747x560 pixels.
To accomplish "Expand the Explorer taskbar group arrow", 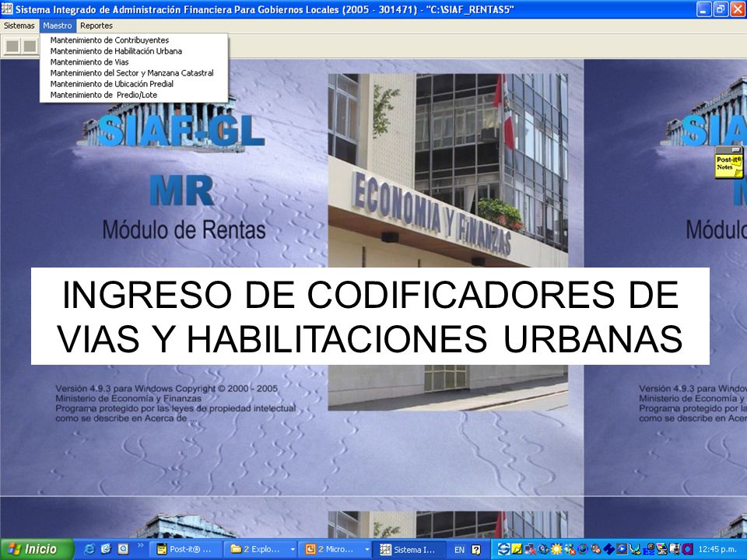I will (x=292, y=550).
